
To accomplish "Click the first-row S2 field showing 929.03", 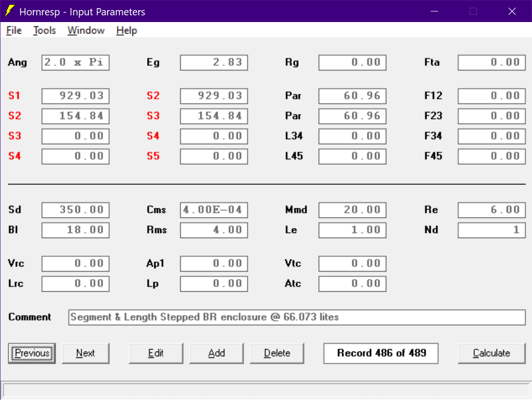I will 214,96.
